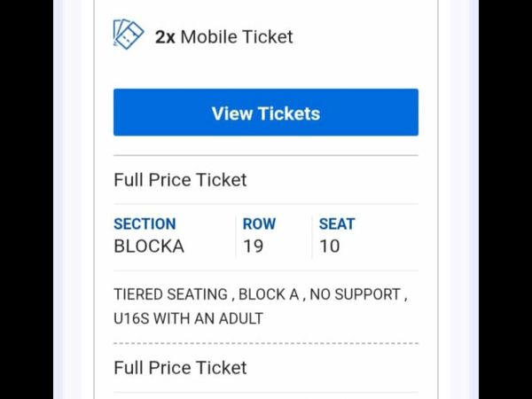This screenshot has width=532, height=399.
Task: Click the TIERED SEATING description line
Action: pos(261,293)
